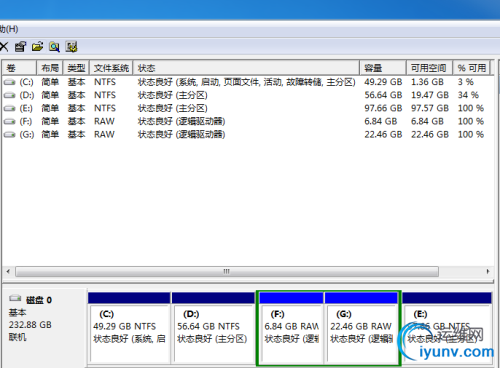Click the (D:) volume name in list

[27, 95]
